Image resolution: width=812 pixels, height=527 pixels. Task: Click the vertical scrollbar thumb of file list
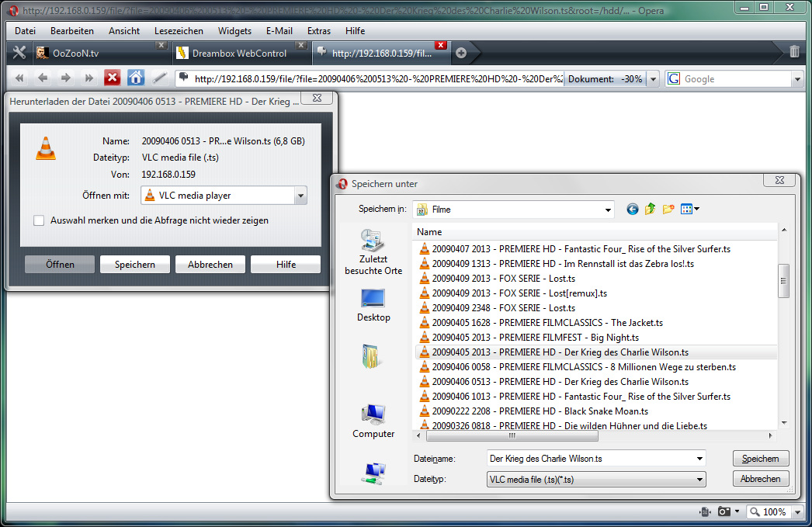783,281
